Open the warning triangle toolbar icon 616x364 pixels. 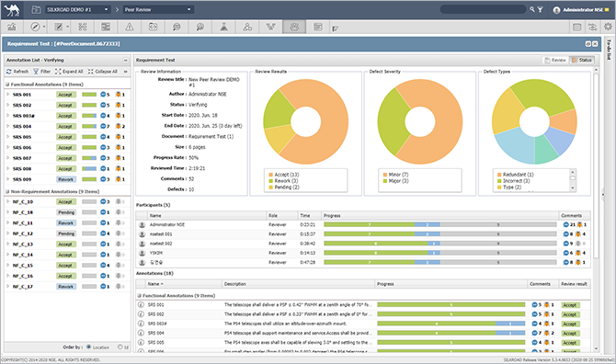[130, 27]
